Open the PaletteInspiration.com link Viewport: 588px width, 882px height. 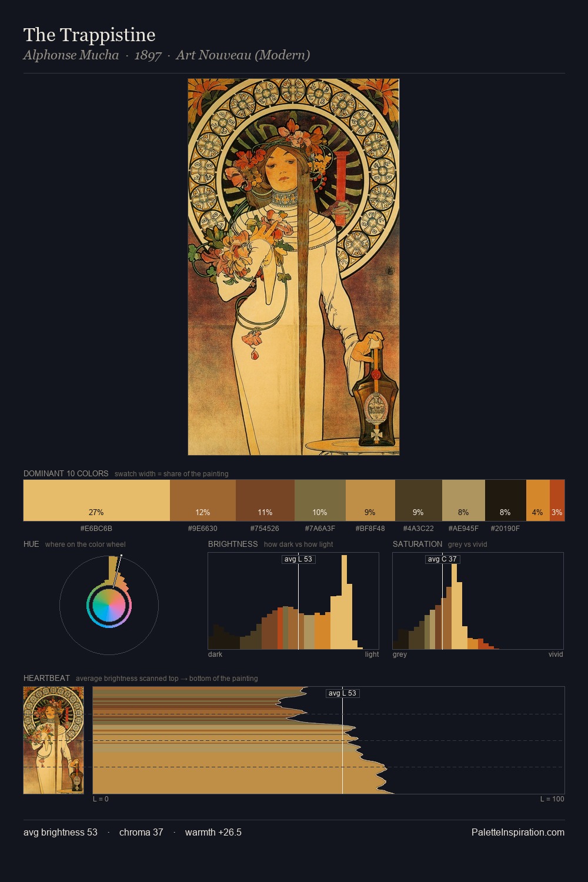518,832
